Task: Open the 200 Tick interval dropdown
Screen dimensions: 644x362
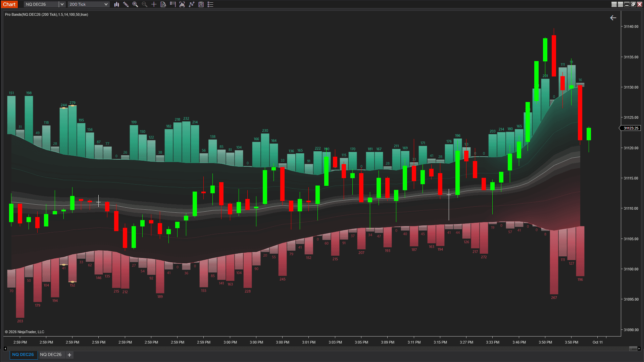Action: point(89,4)
